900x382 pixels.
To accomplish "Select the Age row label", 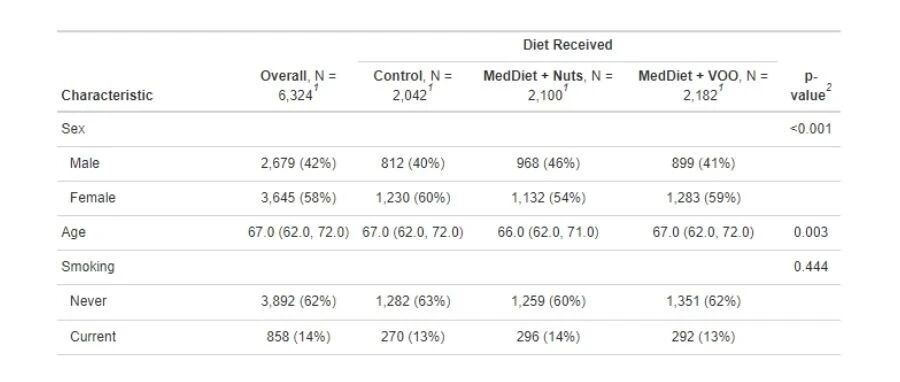I will pos(73,232).
